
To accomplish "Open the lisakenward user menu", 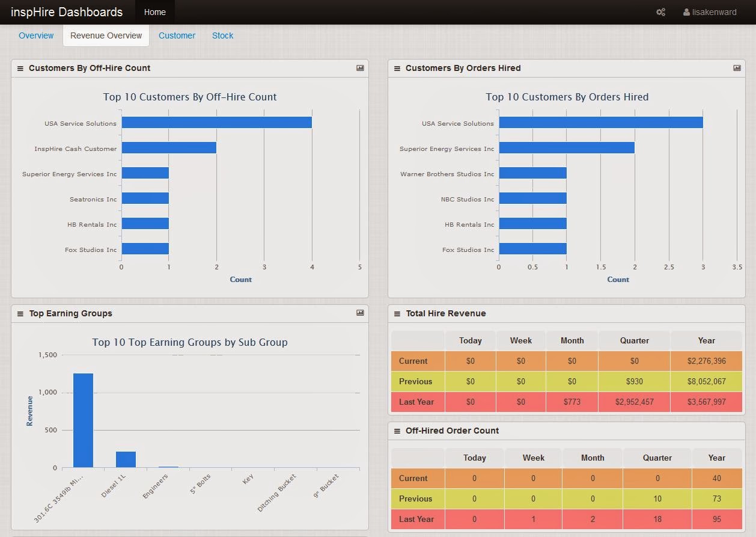I will click(710, 12).
